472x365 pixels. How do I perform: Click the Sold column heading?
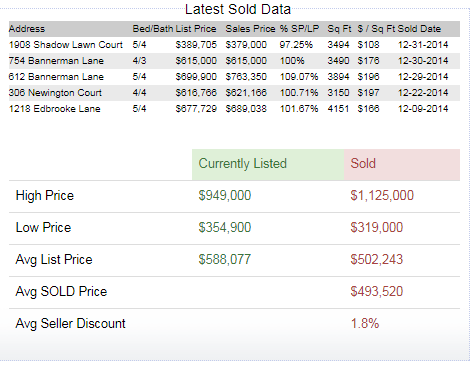pyautogui.click(x=363, y=164)
